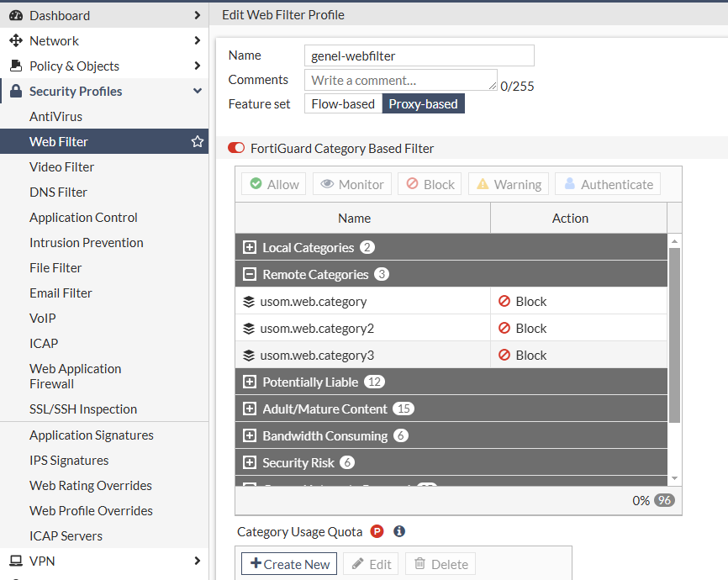This screenshot has height=580, width=728.
Task: Toggle FortiGuard Category Based Filter switch
Action: point(236,148)
